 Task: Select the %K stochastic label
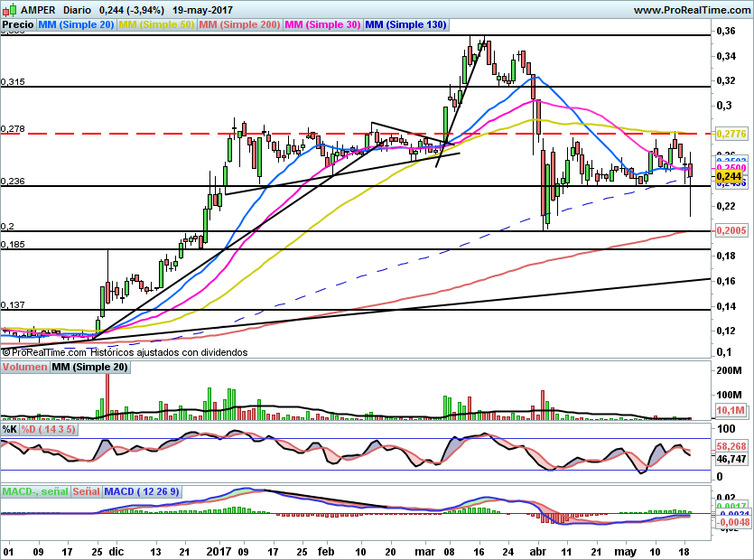(10, 428)
